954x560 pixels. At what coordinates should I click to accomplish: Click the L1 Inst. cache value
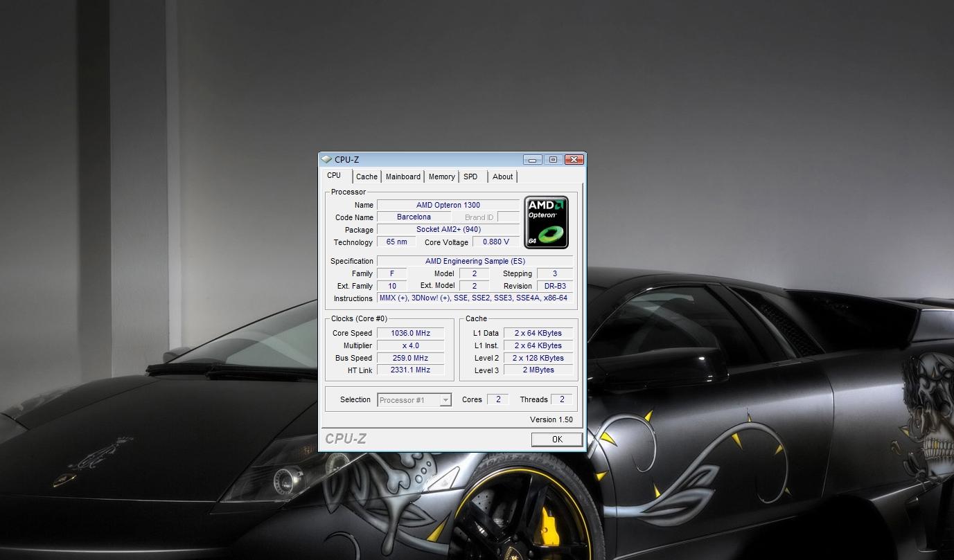pos(538,345)
